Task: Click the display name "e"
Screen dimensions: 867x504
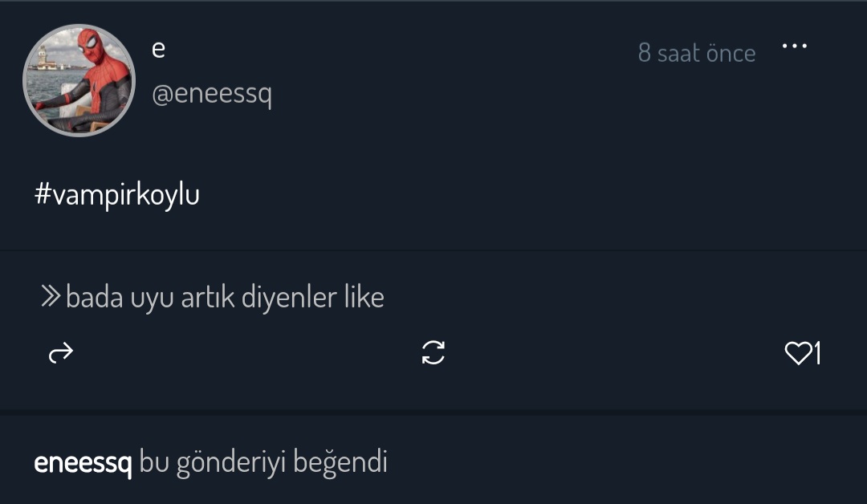Action: (158, 50)
